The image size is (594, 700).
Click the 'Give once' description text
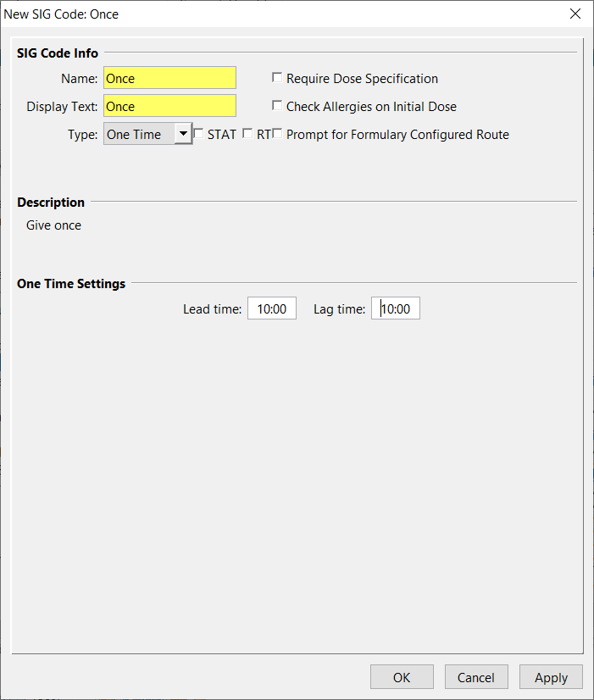(x=53, y=225)
